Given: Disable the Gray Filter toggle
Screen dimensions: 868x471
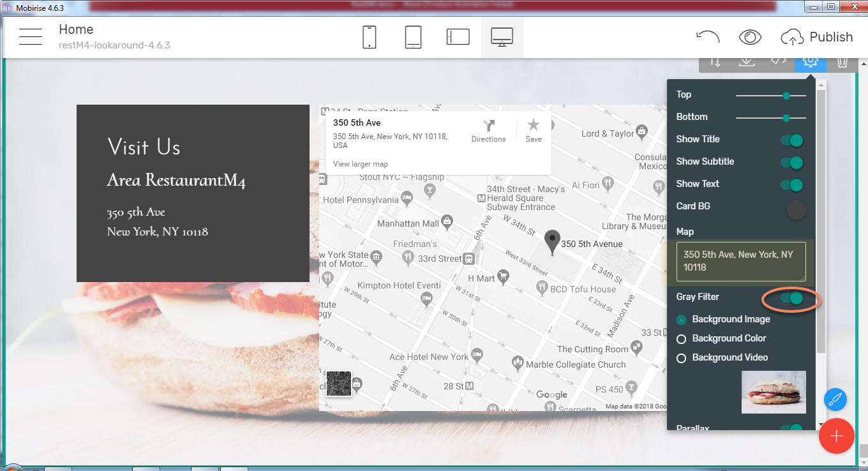Looking at the screenshot, I should point(791,298).
